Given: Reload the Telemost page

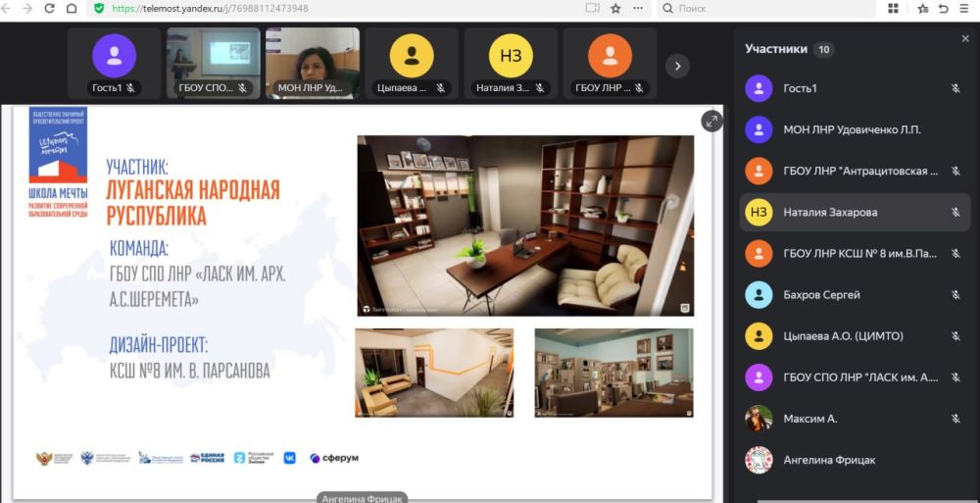Looking at the screenshot, I should tap(49, 9).
